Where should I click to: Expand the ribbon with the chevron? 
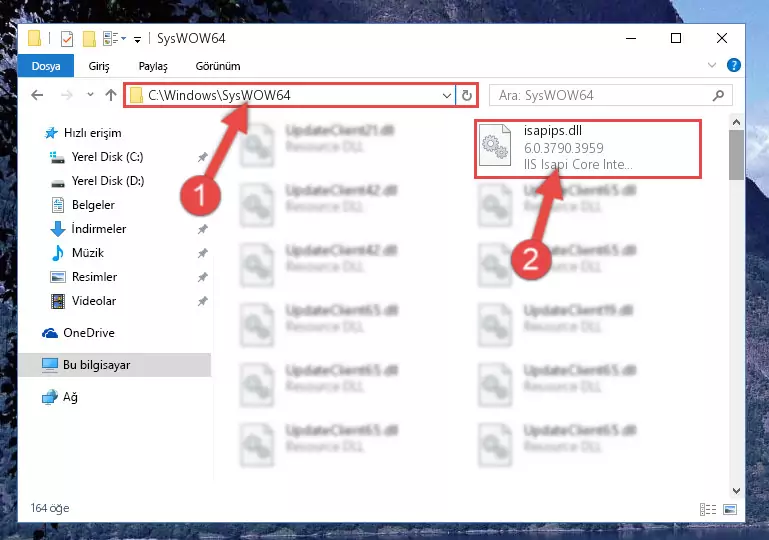coord(712,65)
